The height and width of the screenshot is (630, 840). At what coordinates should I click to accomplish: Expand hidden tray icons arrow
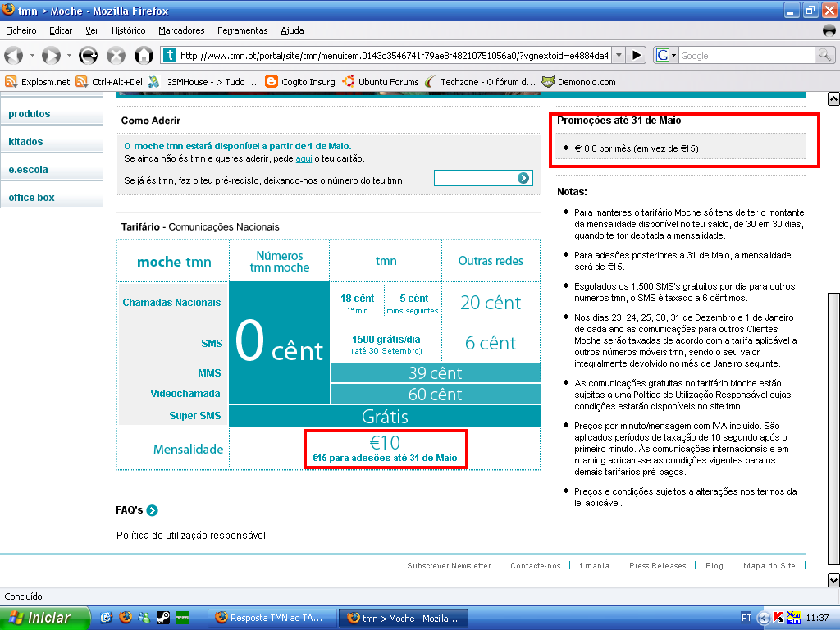[x=764, y=619]
